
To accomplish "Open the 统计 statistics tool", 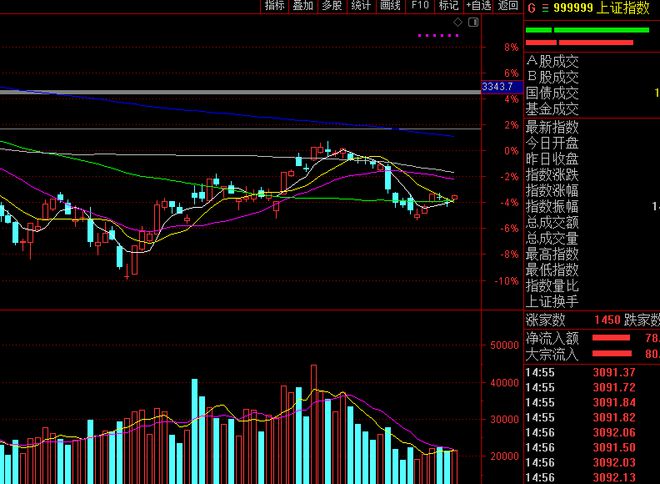I will point(361,6).
